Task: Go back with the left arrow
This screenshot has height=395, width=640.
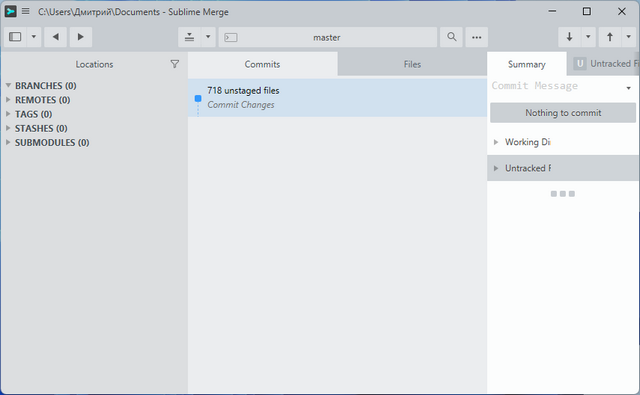Action: coord(56,37)
